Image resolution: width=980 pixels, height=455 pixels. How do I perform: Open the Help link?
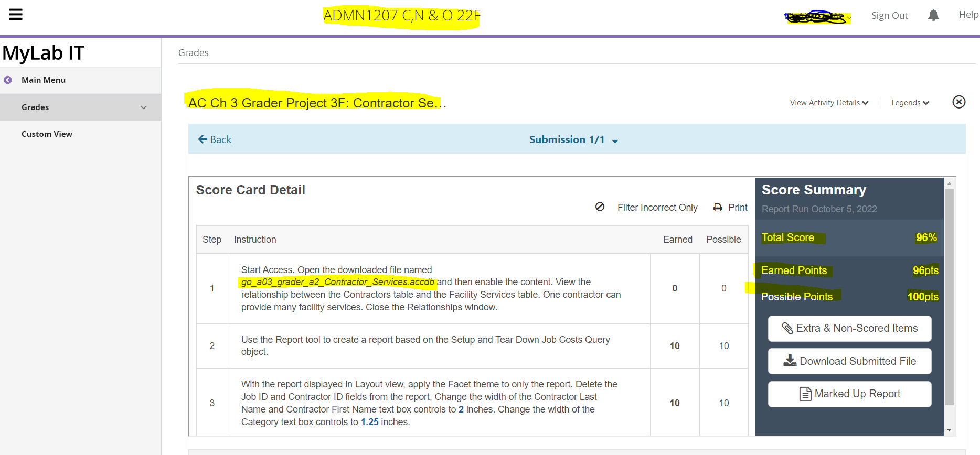[968, 15]
